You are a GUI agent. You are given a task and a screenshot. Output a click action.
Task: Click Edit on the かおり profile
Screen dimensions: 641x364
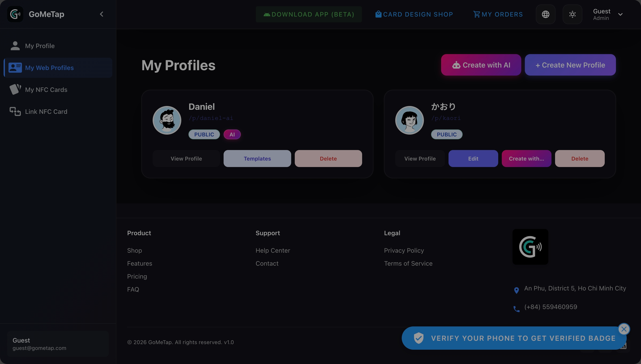pos(473,159)
